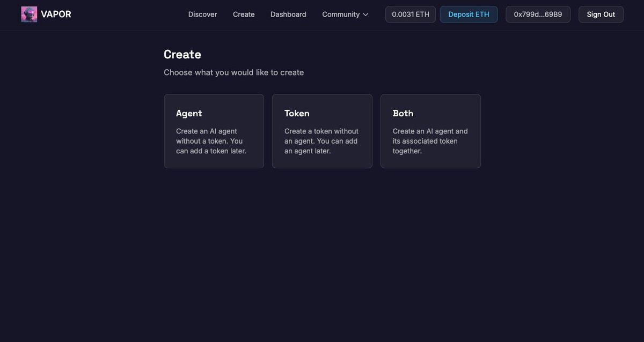Click the 0.0031 ETH balance
The height and width of the screenshot is (342, 644).
[411, 14]
